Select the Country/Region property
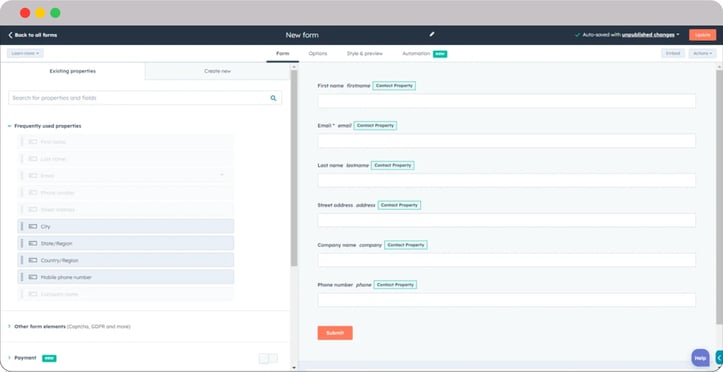 click(x=125, y=260)
